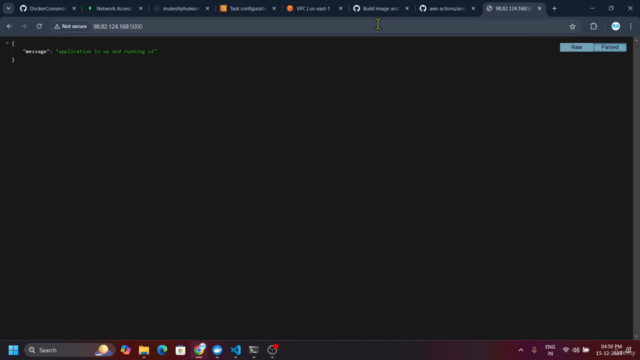Bookmark this page with the star icon
Screen dimensions: 640x360
point(572,26)
